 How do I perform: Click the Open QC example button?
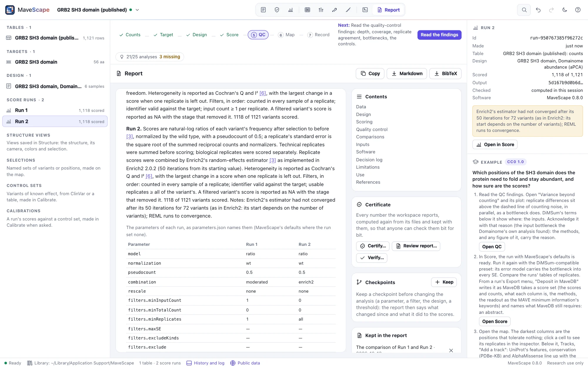tap(492, 247)
